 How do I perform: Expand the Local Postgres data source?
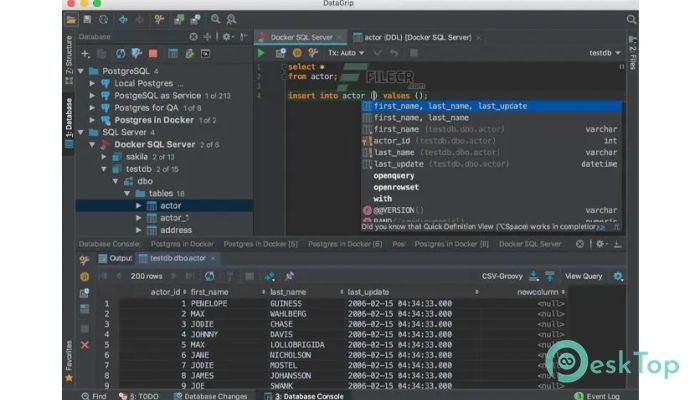click(x=92, y=83)
